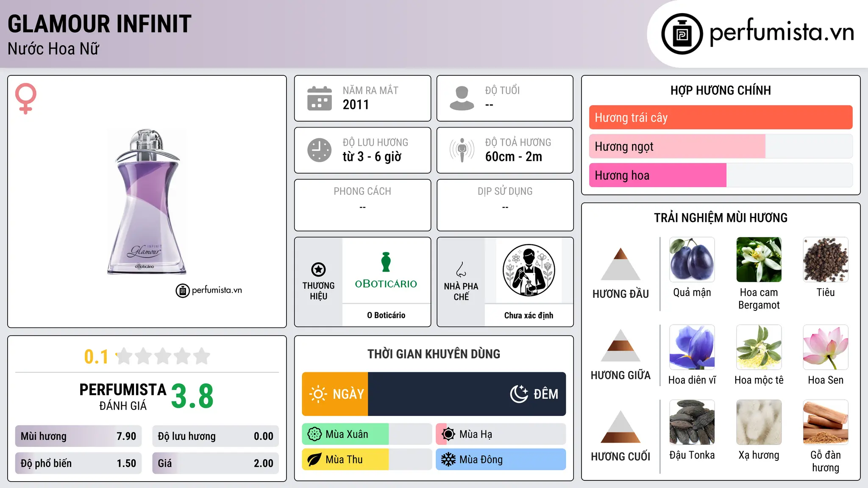Click the Giá 2.00 score row

pyautogui.click(x=216, y=463)
